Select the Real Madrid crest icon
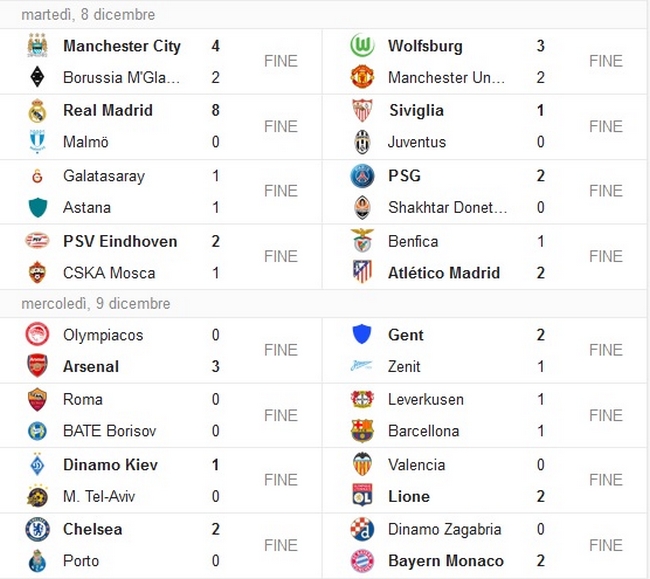650x579 pixels. pos(37,110)
